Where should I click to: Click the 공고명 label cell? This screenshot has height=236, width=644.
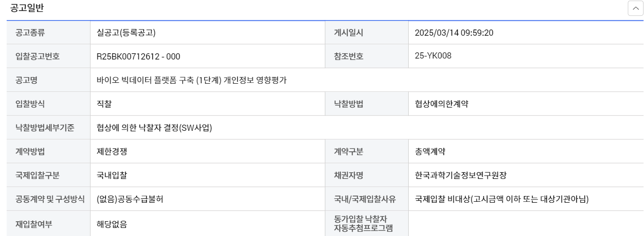(x=49, y=80)
